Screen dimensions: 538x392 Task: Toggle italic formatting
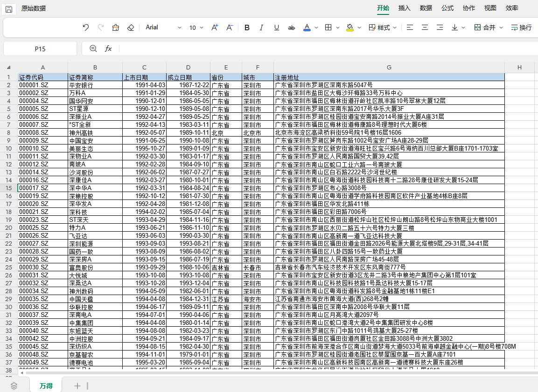click(261, 28)
